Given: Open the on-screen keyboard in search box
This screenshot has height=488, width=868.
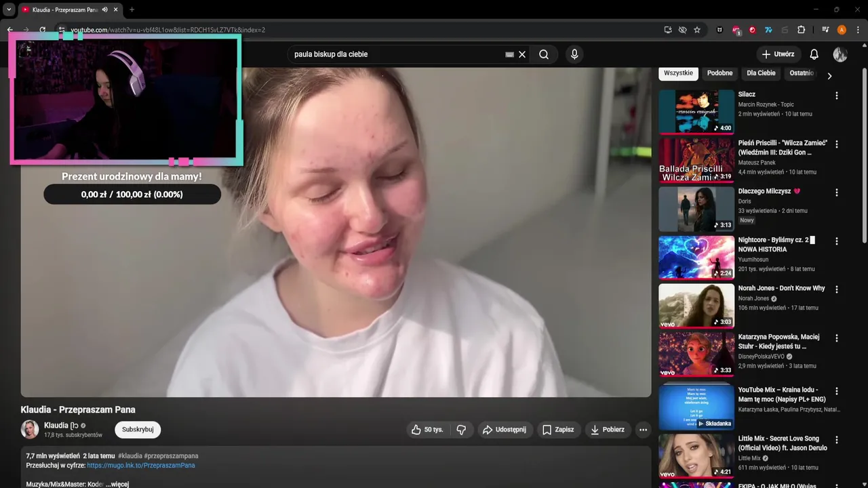Looking at the screenshot, I should [509, 54].
